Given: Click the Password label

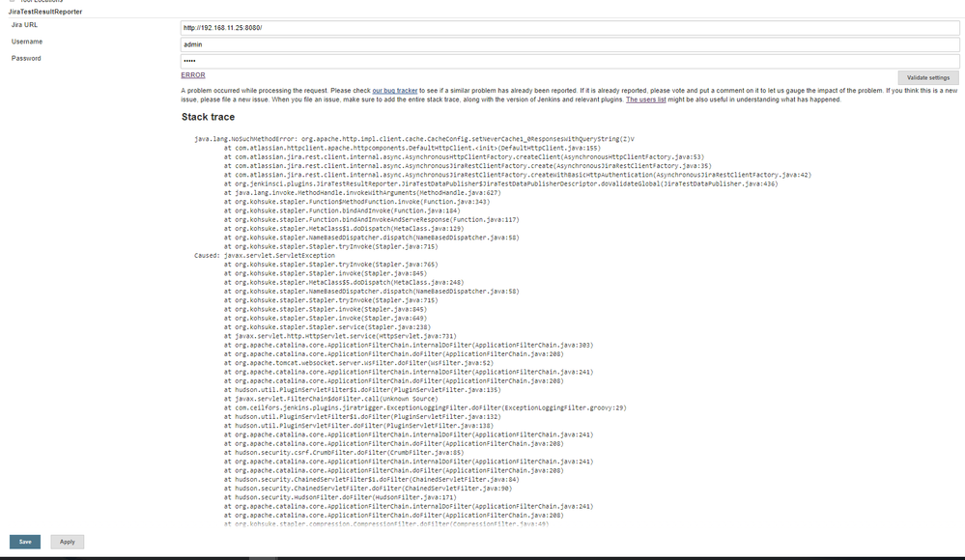Looking at the screenshot, I should pyautogui.click(x=26, y=59).
